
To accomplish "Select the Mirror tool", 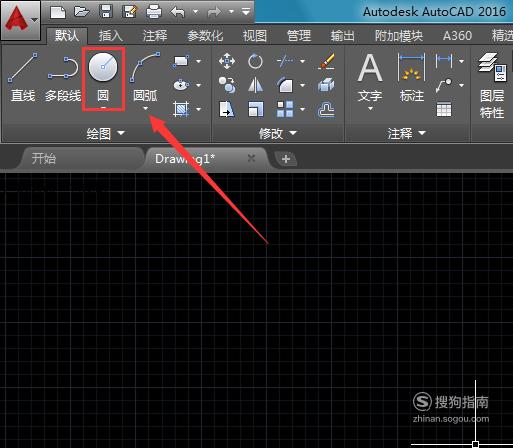I will [x=255, y=85].
